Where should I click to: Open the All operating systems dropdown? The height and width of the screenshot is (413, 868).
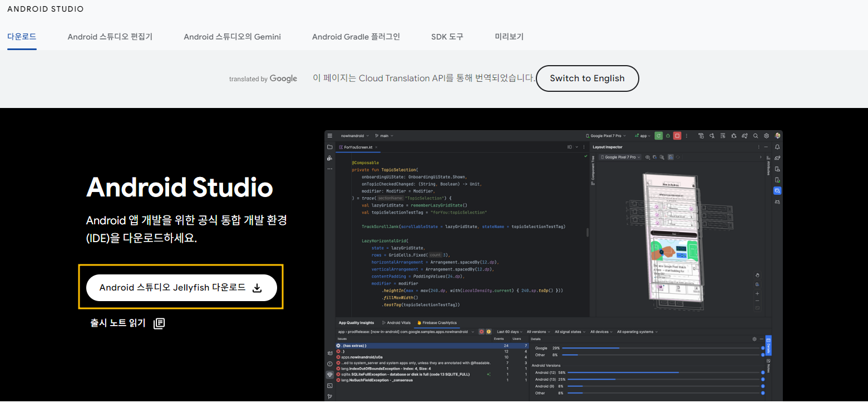(x=637, y=332)
